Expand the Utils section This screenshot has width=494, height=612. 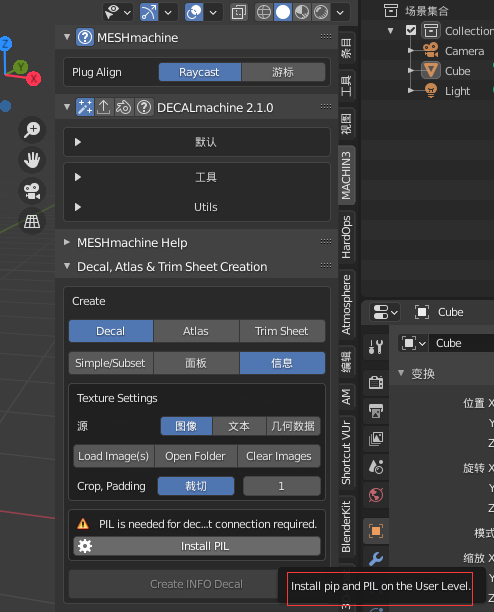point(78,207)
